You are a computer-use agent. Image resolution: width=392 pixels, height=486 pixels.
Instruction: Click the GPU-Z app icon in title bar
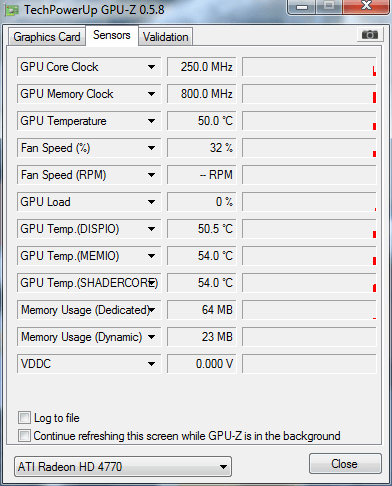12,10
